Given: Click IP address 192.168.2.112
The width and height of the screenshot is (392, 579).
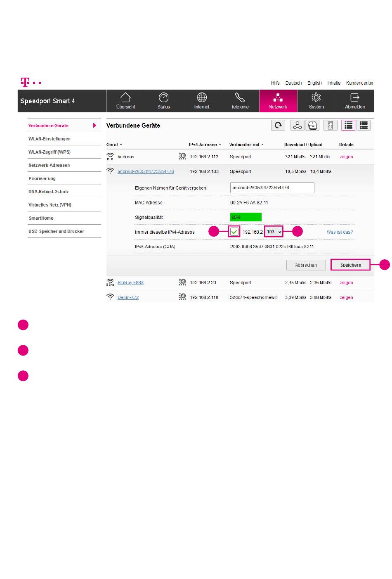Looking at the screenshot, I should pyautogui.click(x=204, y=157).
